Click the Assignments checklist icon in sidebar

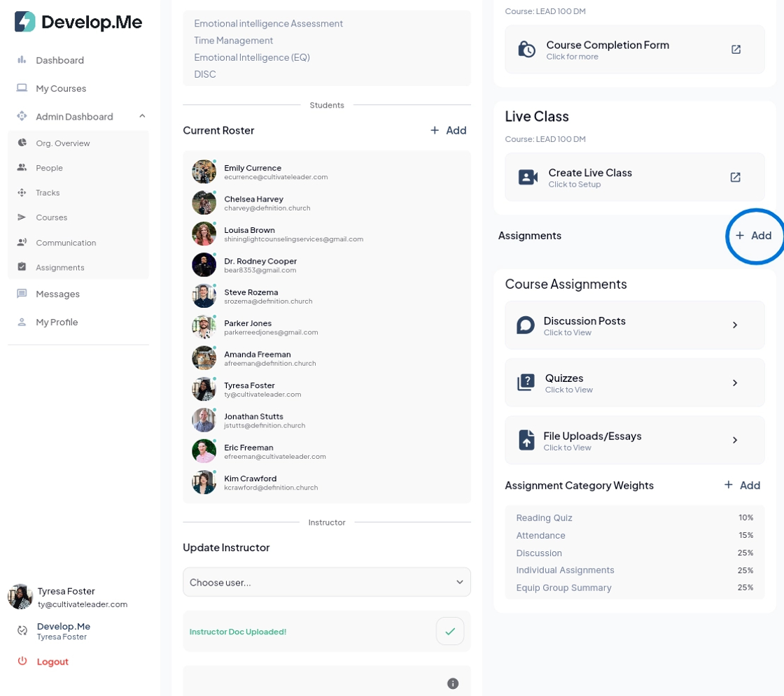pyautogui.click(x=22, y=267)
